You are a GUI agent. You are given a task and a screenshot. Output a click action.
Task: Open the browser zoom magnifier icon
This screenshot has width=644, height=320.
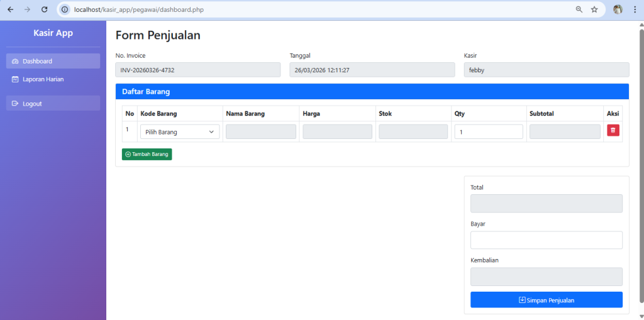(579, 9)
